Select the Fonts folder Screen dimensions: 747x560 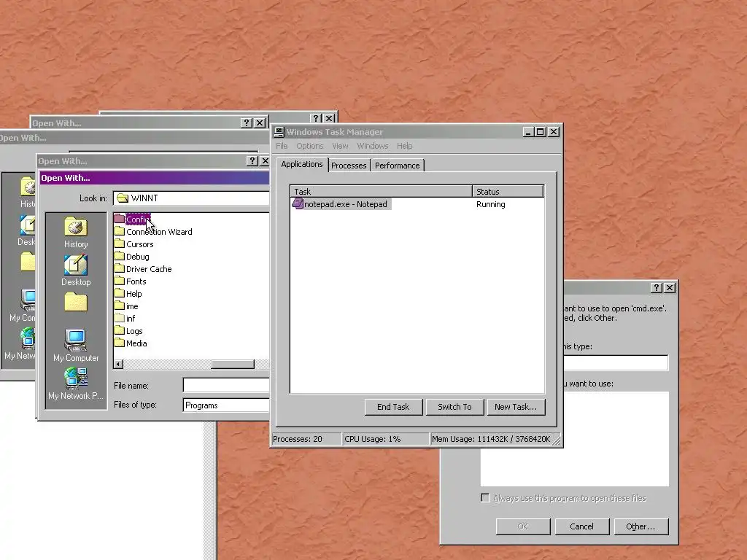(x=131, y=281)
